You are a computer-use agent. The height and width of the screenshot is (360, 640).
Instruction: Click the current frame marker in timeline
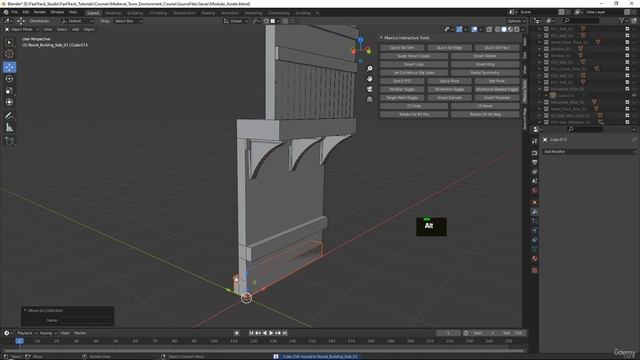click(x=19, y=341)
